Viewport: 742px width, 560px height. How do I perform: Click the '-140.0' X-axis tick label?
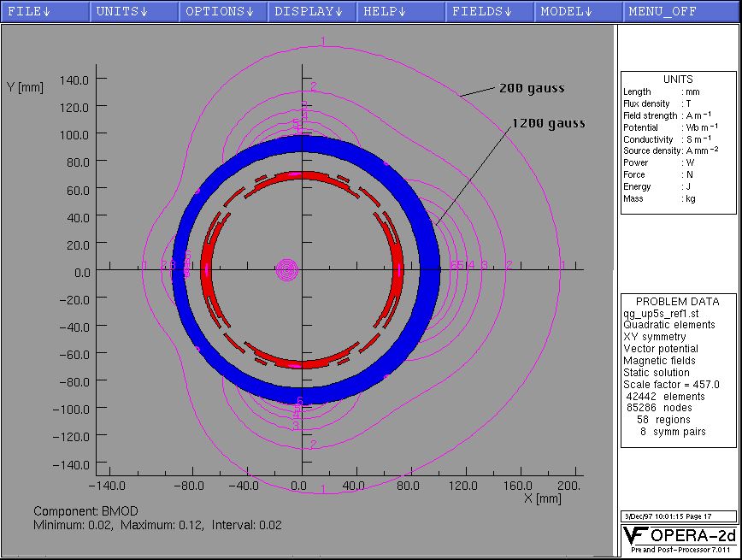pos(107,486)
